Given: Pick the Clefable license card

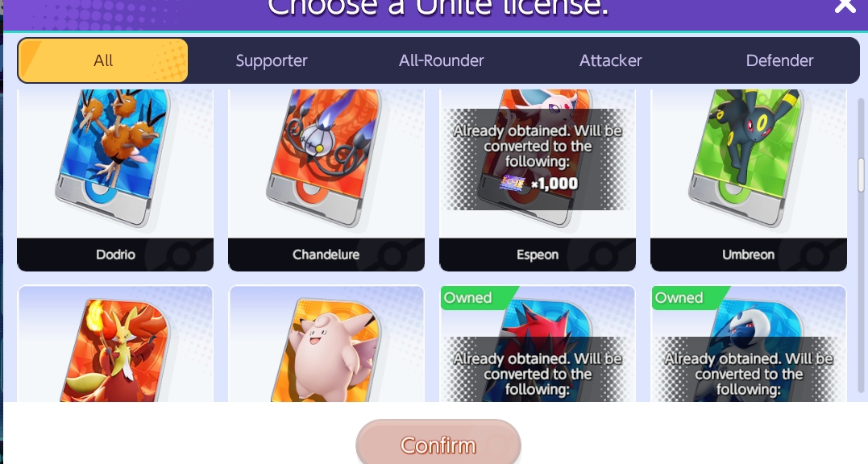Looking at the screenshot, I should 326,343.
